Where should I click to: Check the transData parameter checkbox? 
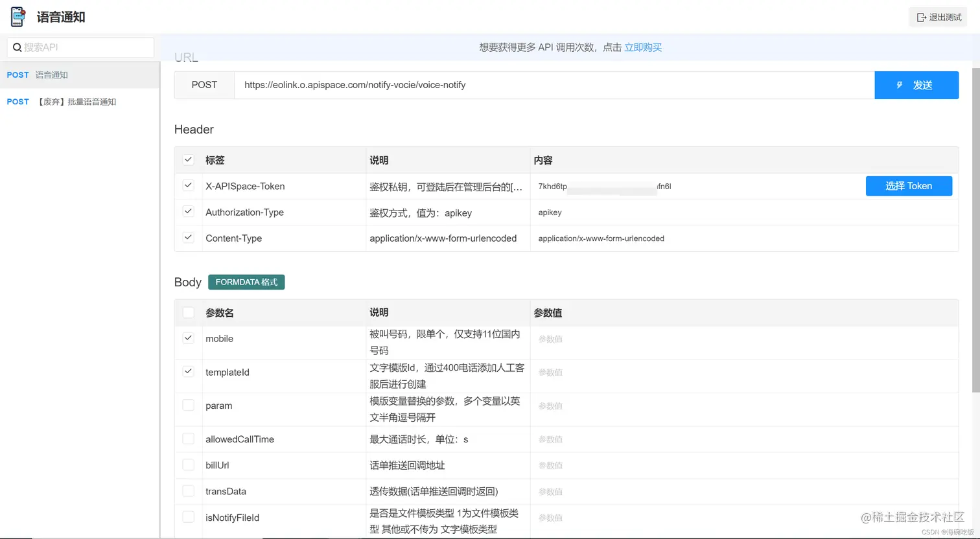pos(189,491)
